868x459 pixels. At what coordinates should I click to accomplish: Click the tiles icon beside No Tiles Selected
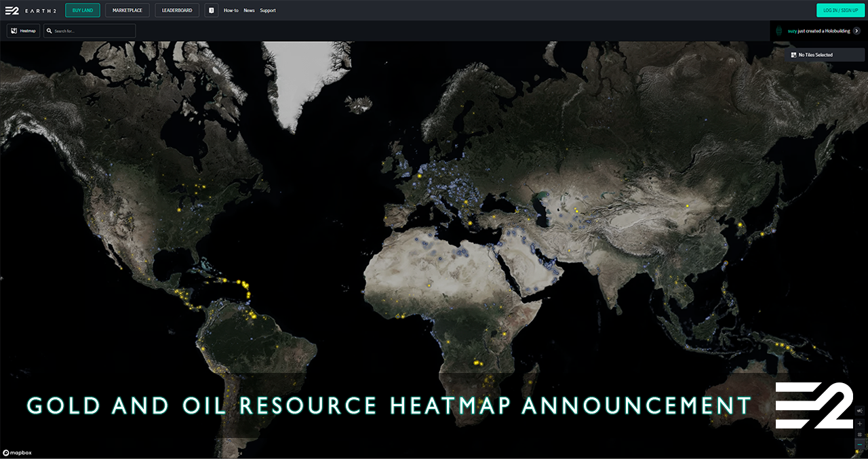pyautogui.click(x=793, y=55)
